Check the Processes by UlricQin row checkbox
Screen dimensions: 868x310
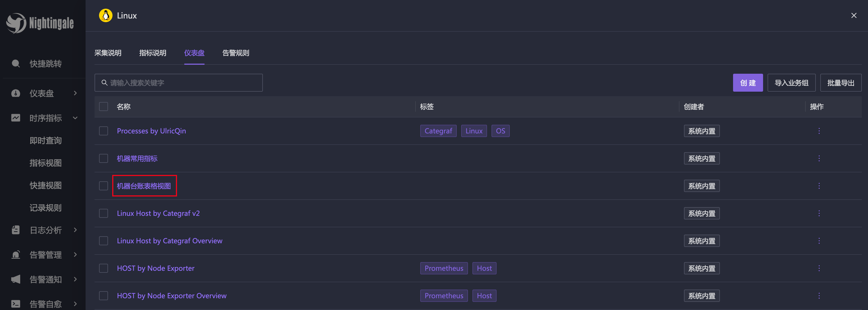104,131
